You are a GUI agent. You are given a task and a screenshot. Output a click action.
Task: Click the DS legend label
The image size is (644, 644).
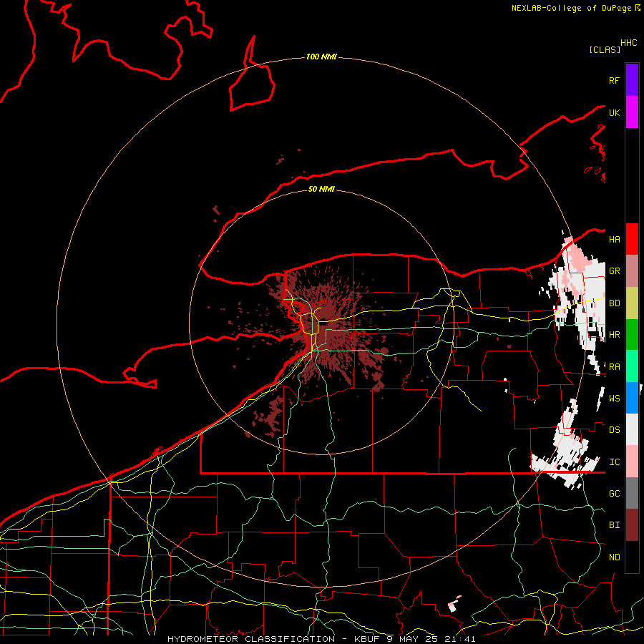pyautogui.click(x=614, y=430)
